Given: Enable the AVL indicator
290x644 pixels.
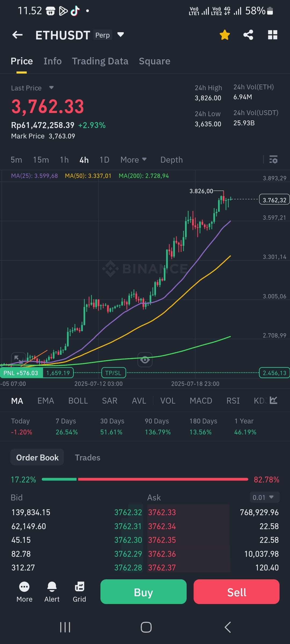Looking at the screenshot, I should [139, 401].
